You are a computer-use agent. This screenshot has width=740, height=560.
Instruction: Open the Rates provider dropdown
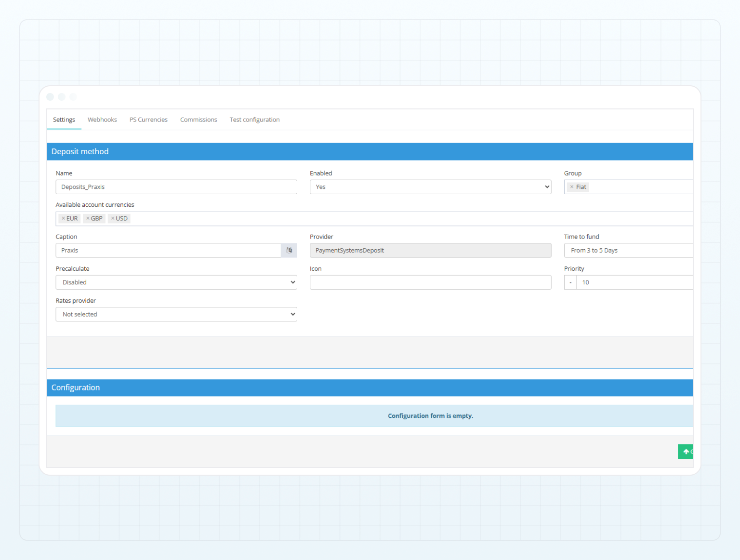pyautogui.click(x=176, y=314)
